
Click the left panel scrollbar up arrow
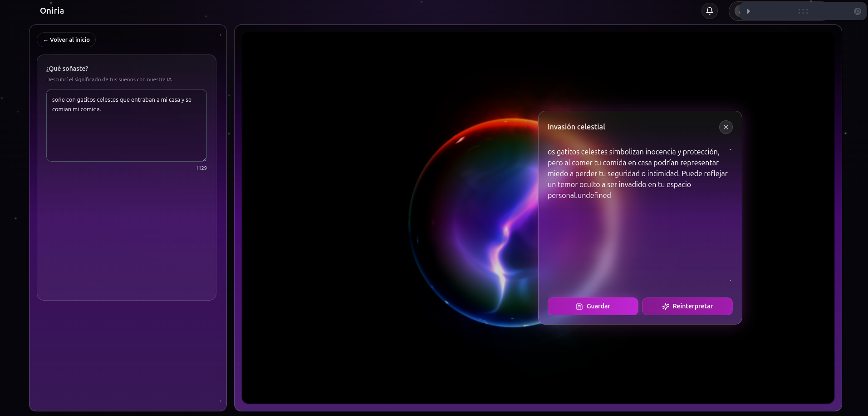221,35
